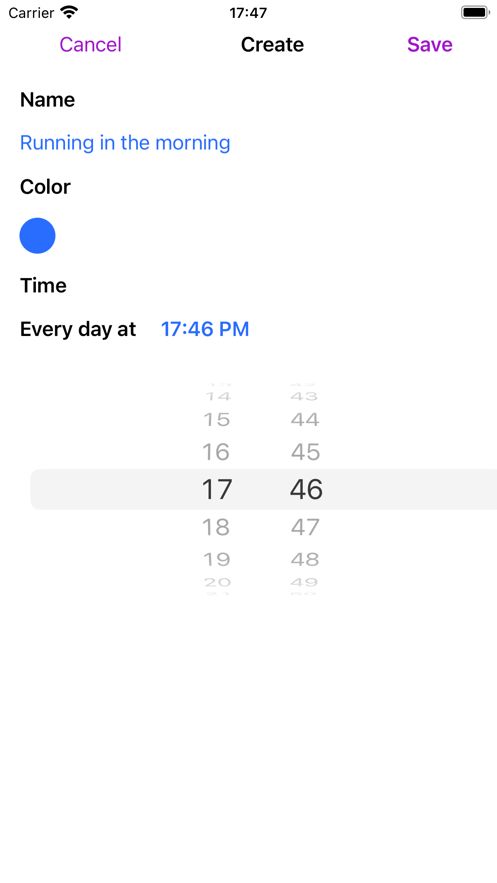Image resolution: width=497 pixels, height=883 pixels.
Task: Select hour 18 in the picker
Action: pyautogui.click(x=216, y=527)
